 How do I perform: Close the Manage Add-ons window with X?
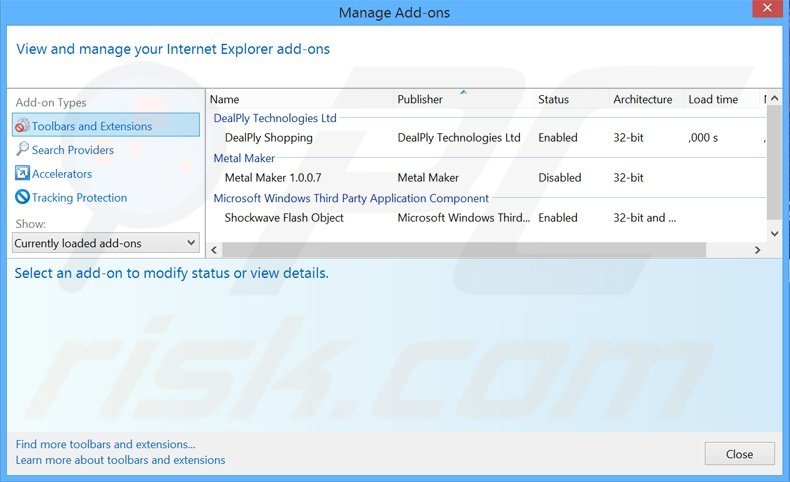coord(767,9)
